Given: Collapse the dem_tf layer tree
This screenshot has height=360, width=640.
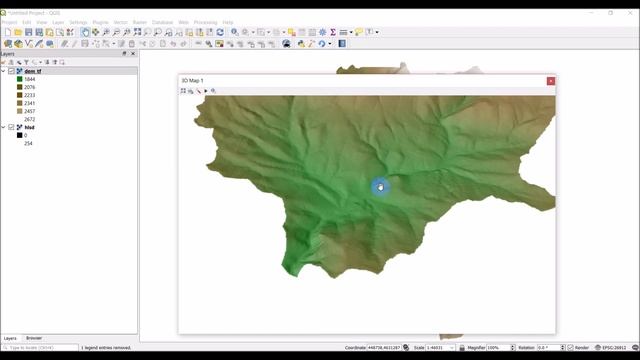Looking at the screenshot, I should pyautogui.click(x=4, y=71).
